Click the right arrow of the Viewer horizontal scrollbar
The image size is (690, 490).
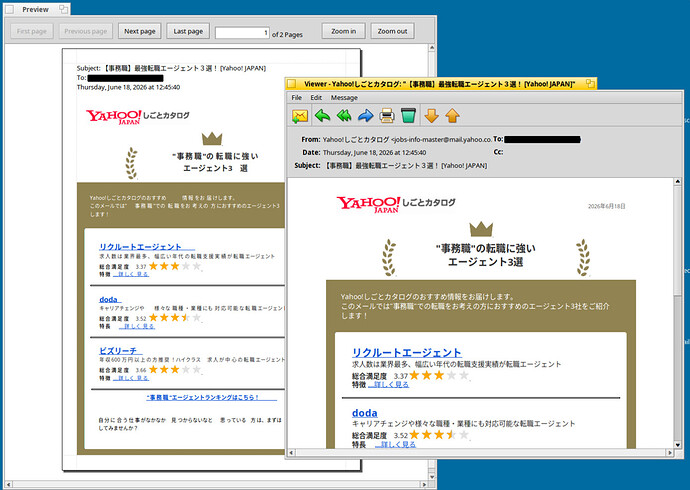click(x=670, y=452)
